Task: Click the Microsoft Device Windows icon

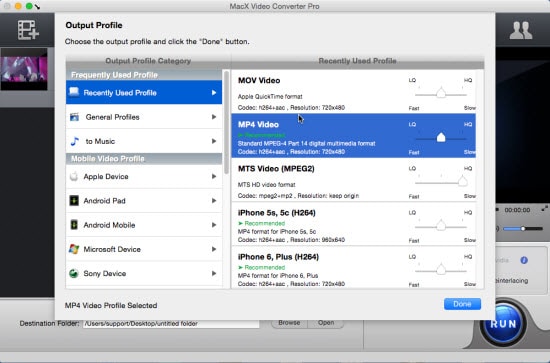Action: pos(74,249)
